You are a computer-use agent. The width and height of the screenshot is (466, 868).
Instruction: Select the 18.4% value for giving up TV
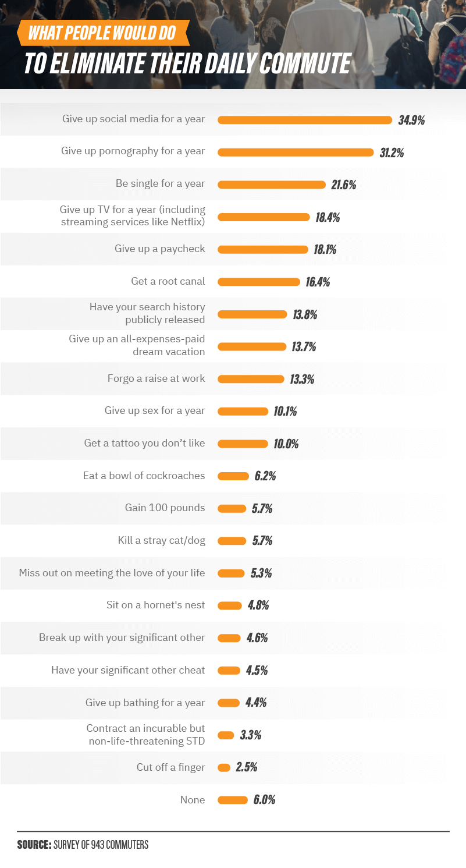(x=328, y=218)
